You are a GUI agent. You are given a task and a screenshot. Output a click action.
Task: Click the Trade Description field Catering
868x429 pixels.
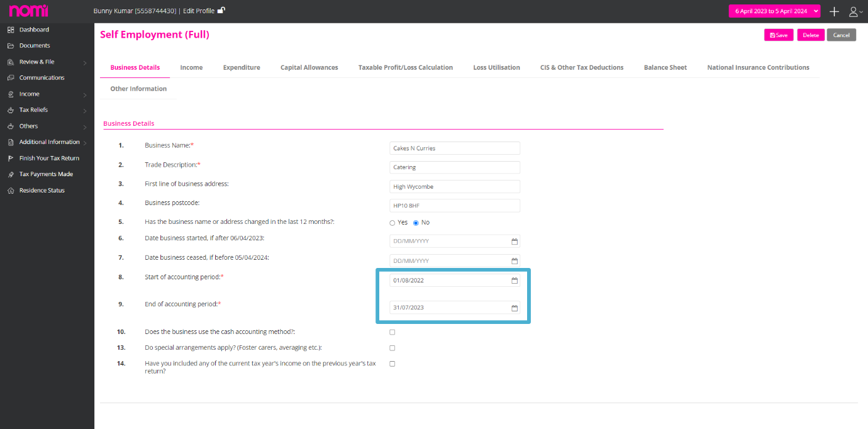click(x=455, y=167)
